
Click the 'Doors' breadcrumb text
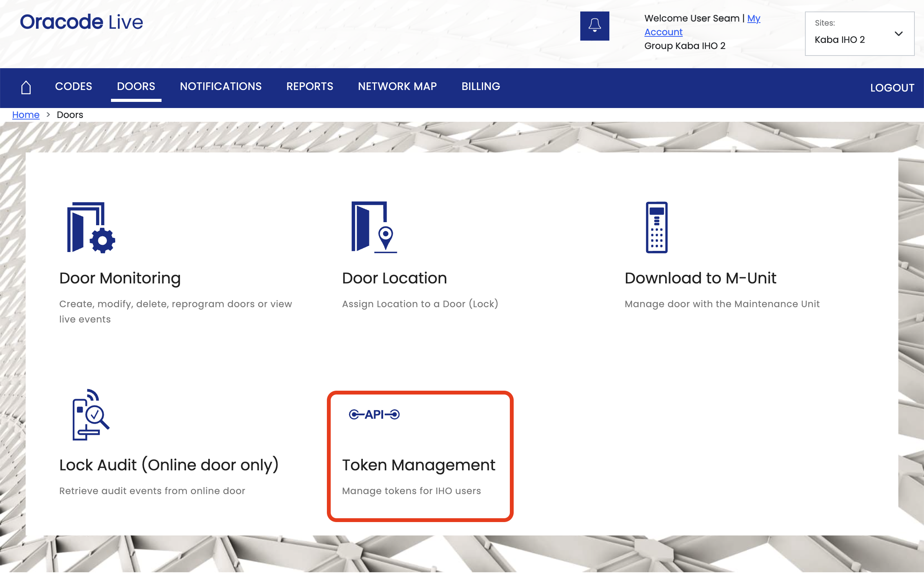coord(70,115)
